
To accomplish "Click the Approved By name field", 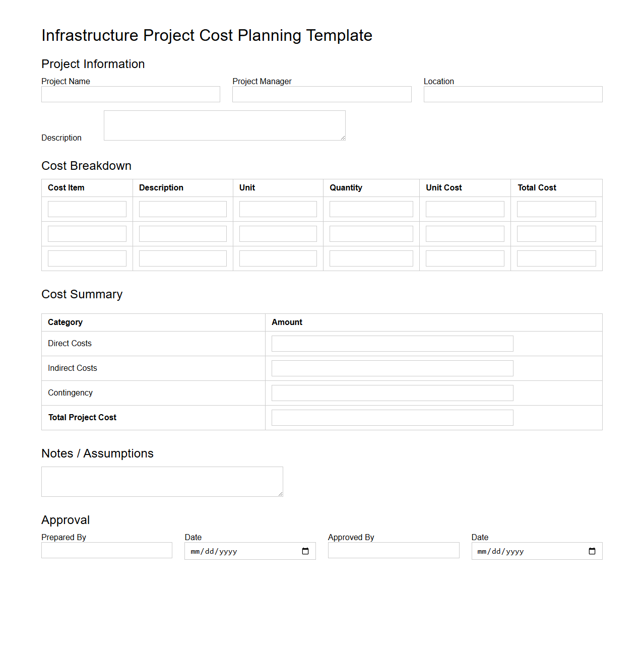I will coord(393,550).
